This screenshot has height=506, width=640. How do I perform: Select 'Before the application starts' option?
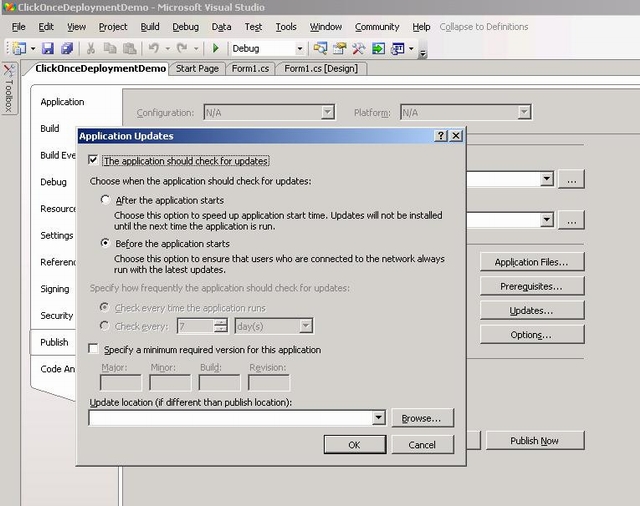[x=105, y=243]
